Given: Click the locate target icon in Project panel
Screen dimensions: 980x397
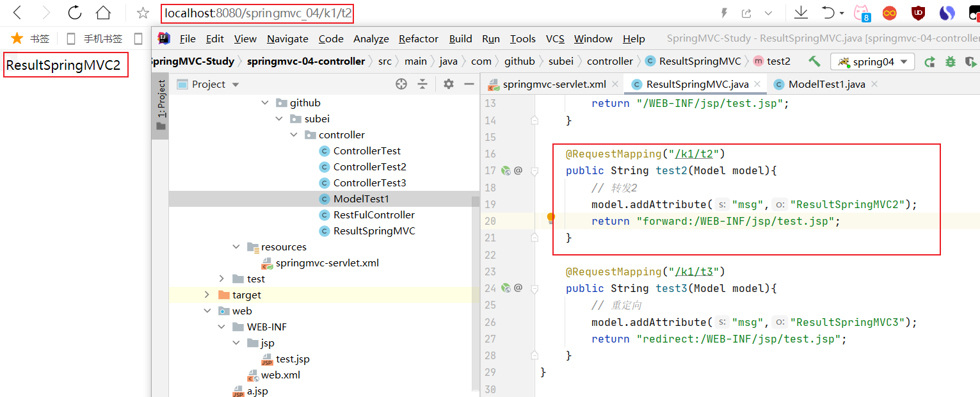Looking at the screenshot, I should click(401, 84).
